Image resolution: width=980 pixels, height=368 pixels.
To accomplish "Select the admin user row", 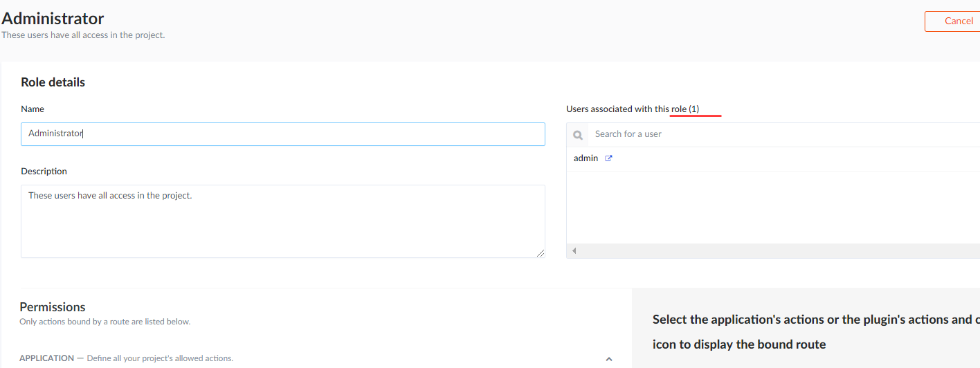I will point(773,158).
